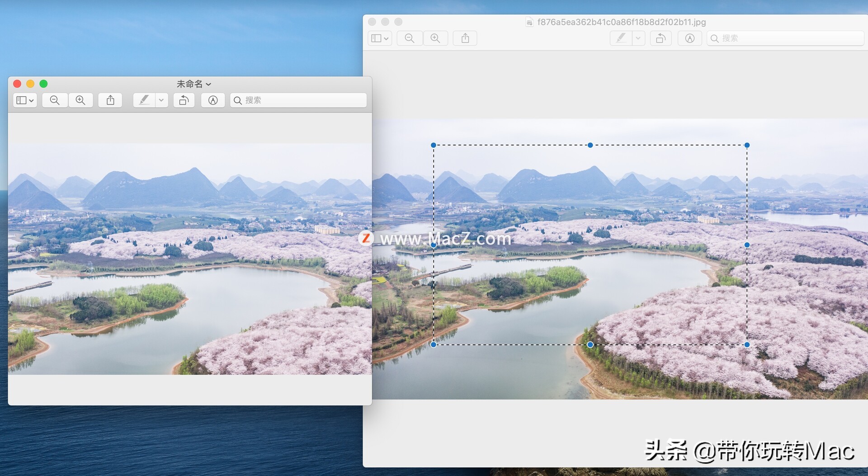Click the document proxy icon beside the jpg filename
Image resolution: width=868 pixels, height=476 pixels.
(x=529, y=22)
